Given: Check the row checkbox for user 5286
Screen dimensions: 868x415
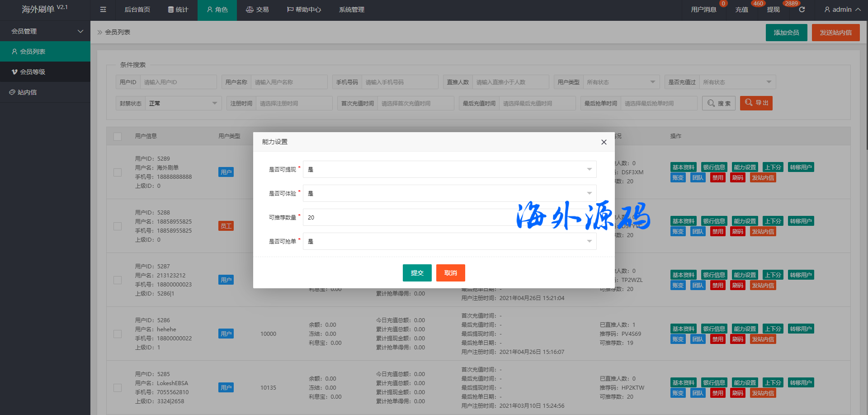Looking at the screenshot, I should pos(118,334).
